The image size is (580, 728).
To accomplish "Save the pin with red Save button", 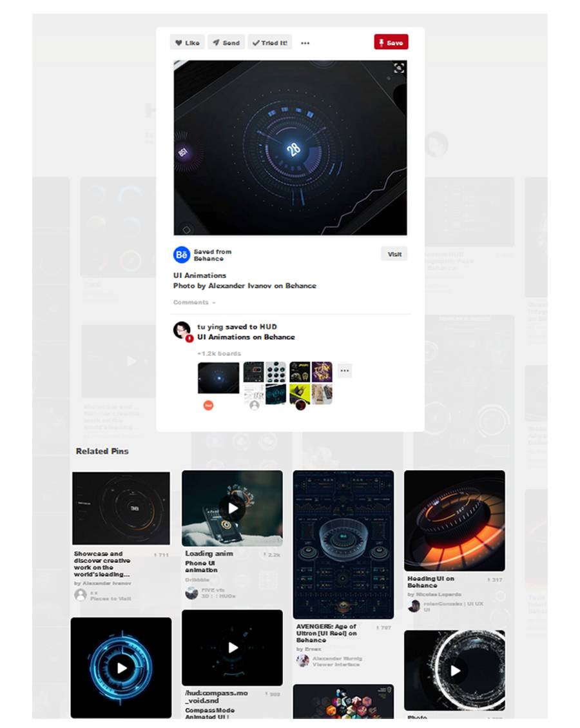I will click(391, 43).
